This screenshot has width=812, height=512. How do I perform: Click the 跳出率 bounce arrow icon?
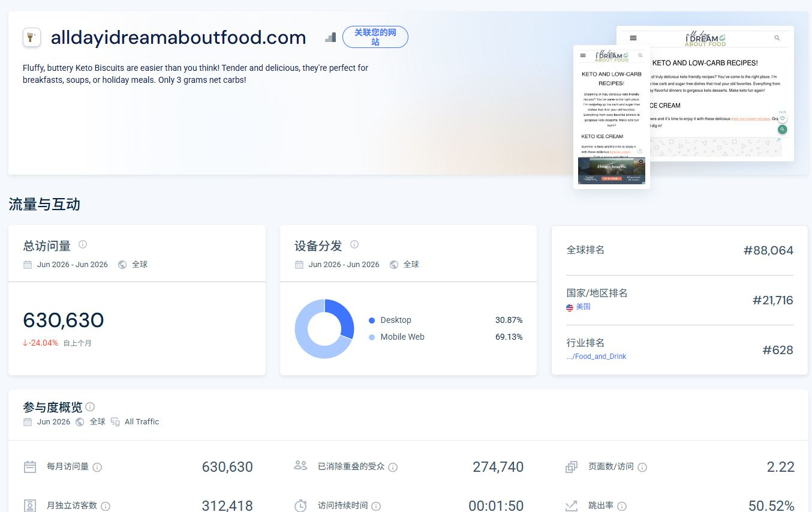pos(572,505)
